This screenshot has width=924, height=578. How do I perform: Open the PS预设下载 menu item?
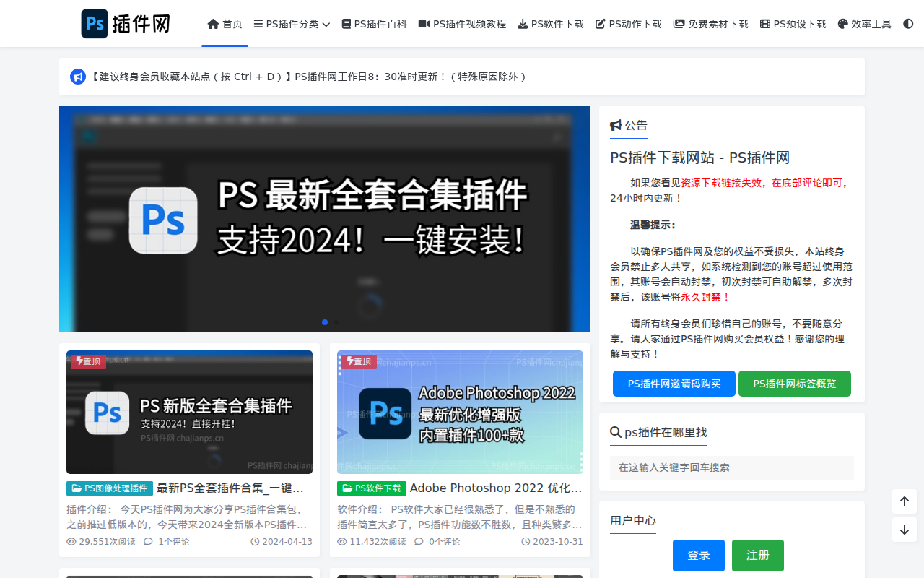pos(793,24)
